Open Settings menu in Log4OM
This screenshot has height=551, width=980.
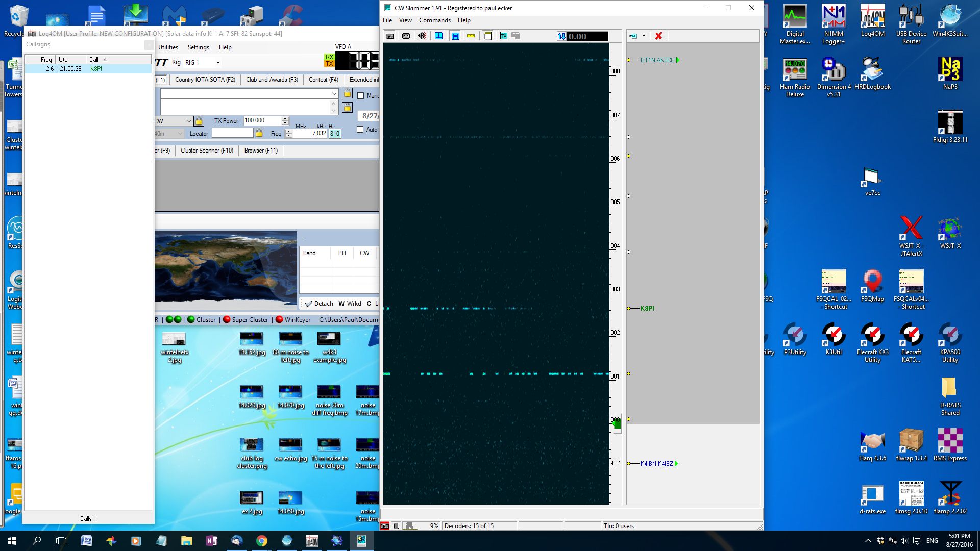coord(199,47)
